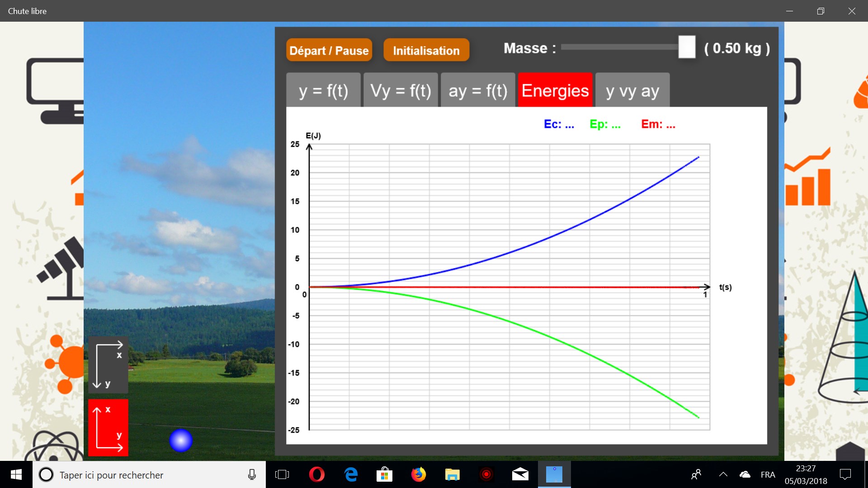Switch to the y = f(t) tab

[323, 90]
